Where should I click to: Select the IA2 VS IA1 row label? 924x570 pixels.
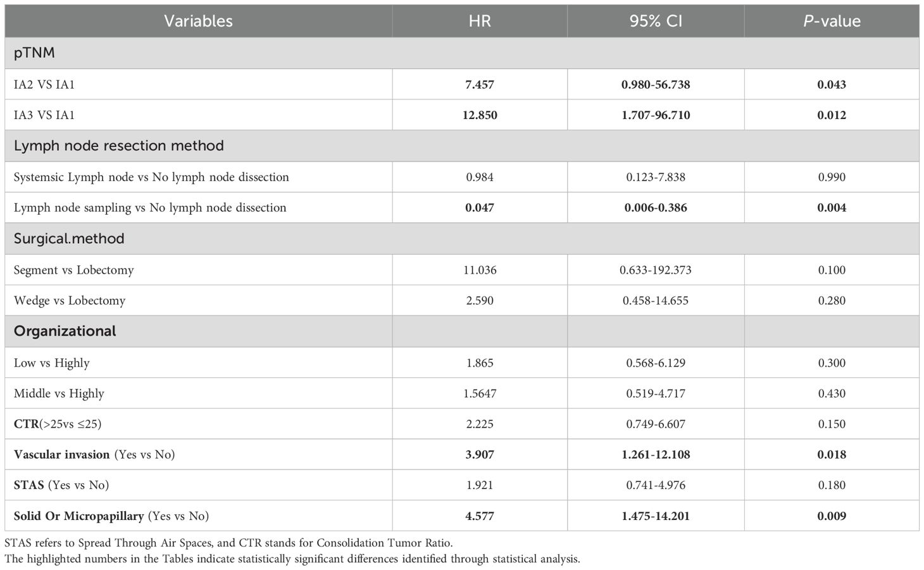[44, 84]
